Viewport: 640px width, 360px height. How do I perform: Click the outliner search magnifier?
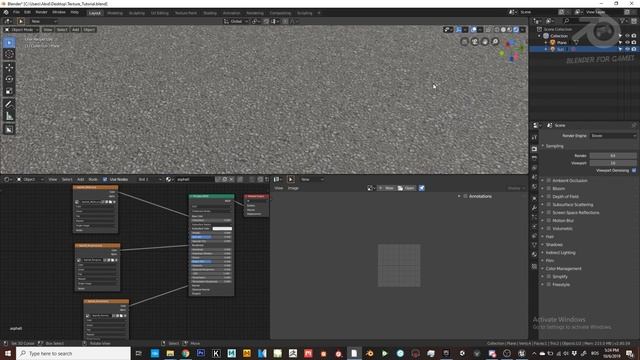[566, 21]
